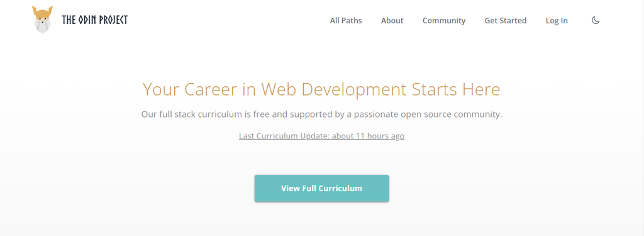
Task: Click THE ODIN PROJECT wordmark text
Action: (x=95, y=20)
